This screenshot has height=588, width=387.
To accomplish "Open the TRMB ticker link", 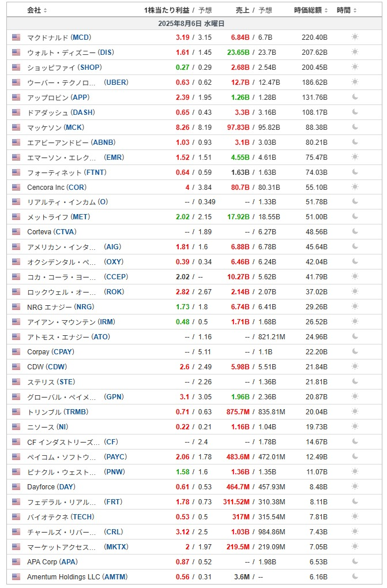I will pyautogui.click(x=76, y=412).
